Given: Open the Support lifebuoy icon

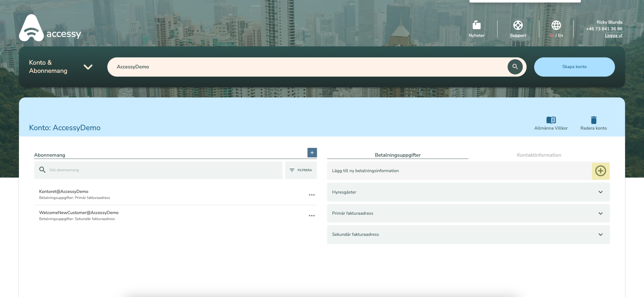Looking at the screenshot, I should tap(518, 25).
